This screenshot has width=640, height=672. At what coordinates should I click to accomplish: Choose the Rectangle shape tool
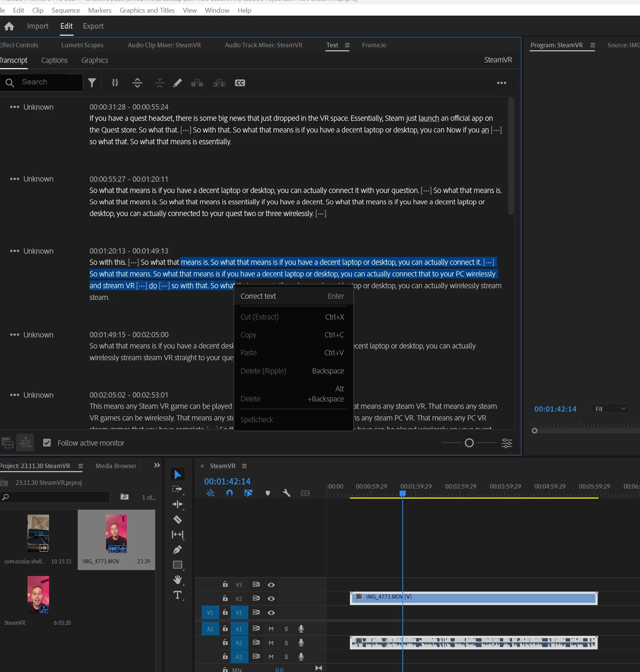point(178,565)
